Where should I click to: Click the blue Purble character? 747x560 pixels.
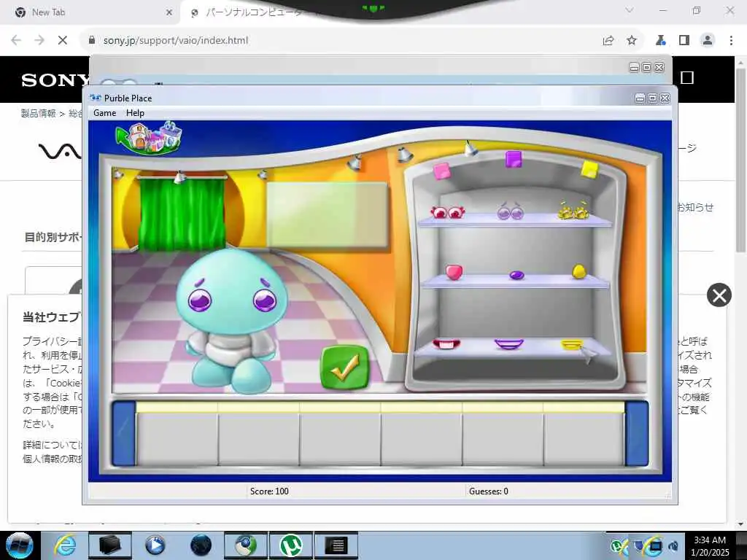coord(232,321)
